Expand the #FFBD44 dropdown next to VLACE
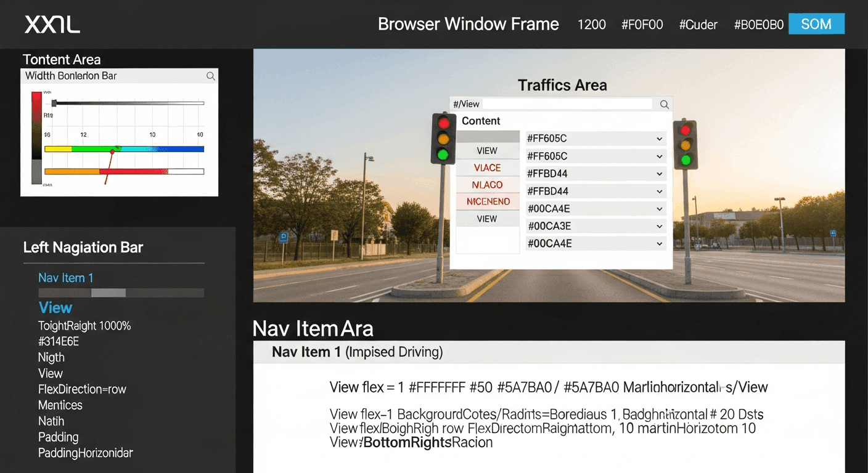This screenshot has width=868, height=473. click(596, 174)
